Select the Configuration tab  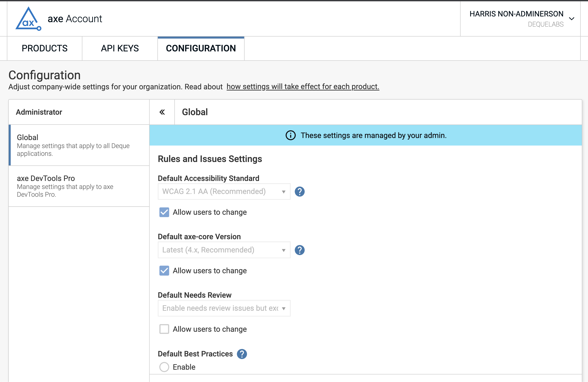click(x=201, y=48)
